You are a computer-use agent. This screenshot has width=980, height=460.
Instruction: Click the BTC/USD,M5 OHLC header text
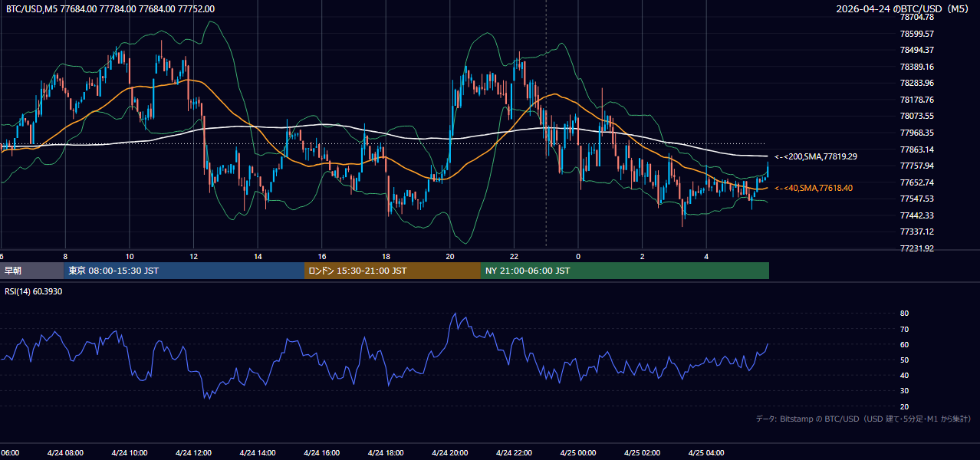pos(110,9)
